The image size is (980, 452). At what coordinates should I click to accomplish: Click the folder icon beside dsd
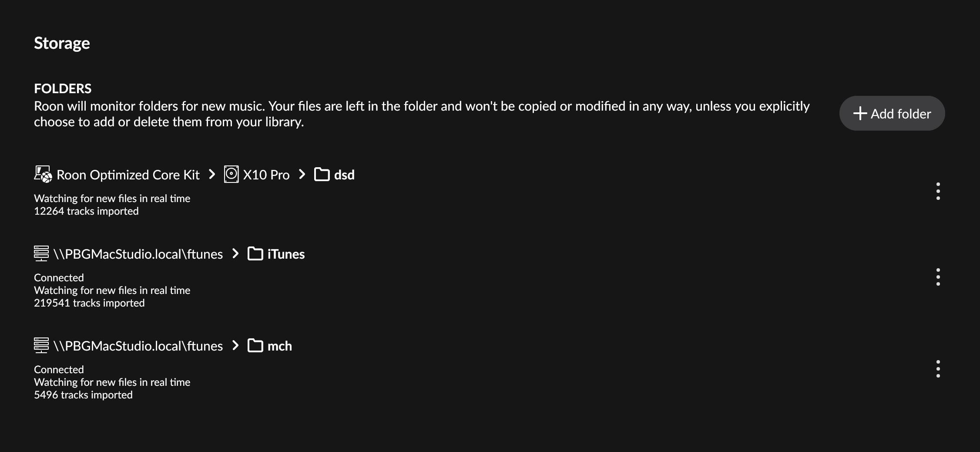[x=322, y=174]
